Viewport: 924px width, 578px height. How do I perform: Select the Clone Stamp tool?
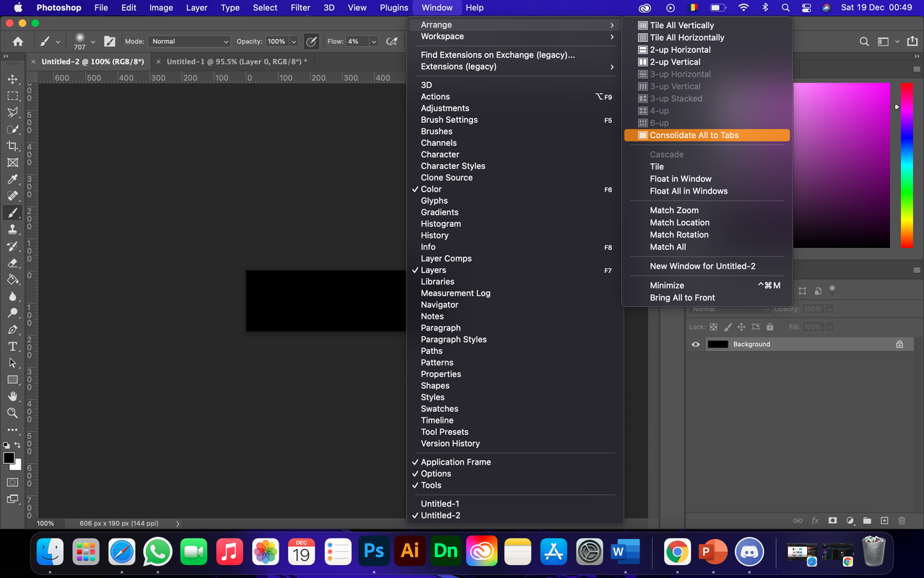(12, 230)
